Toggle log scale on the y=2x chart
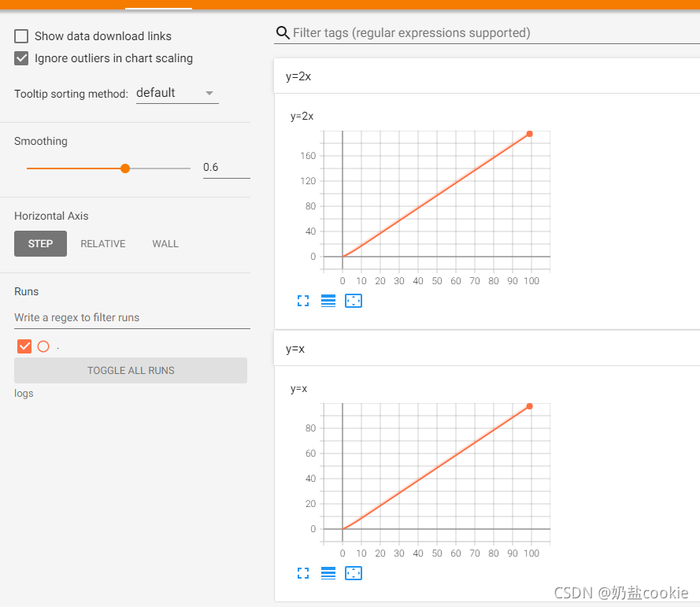Viewport: 700px width, 607px height. 328,301
